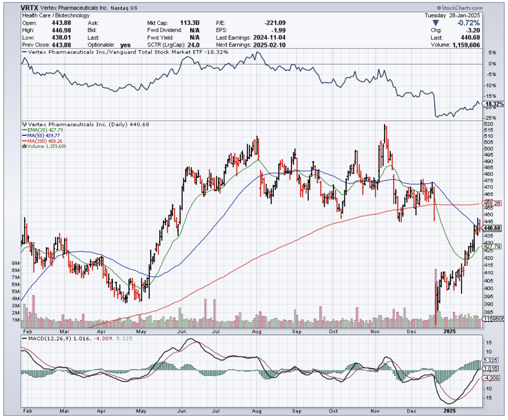Image resolution: width=508 pixels, height=420 pixels.
Task: Click the red 458.26 MA(200) axis tag
Action: (x=492, y=203)
